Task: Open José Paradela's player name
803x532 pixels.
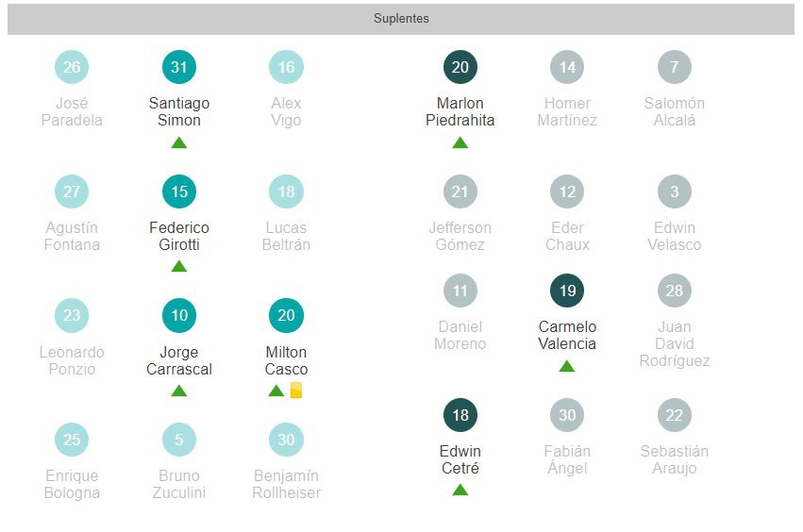Action: click(x=72, y=111)
